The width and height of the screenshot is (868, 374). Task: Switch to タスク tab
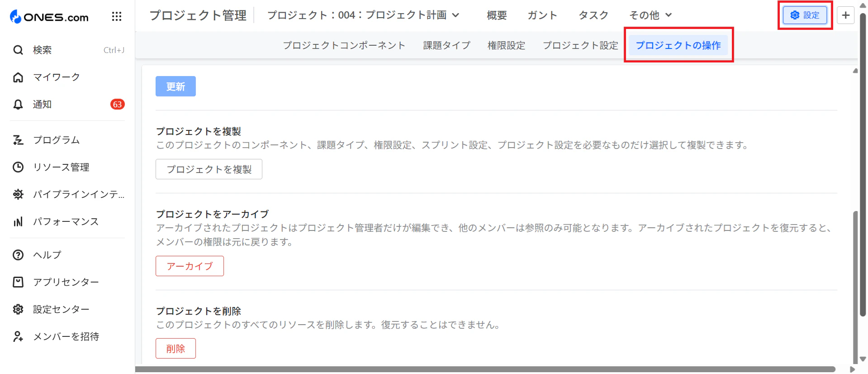(593, 15)
